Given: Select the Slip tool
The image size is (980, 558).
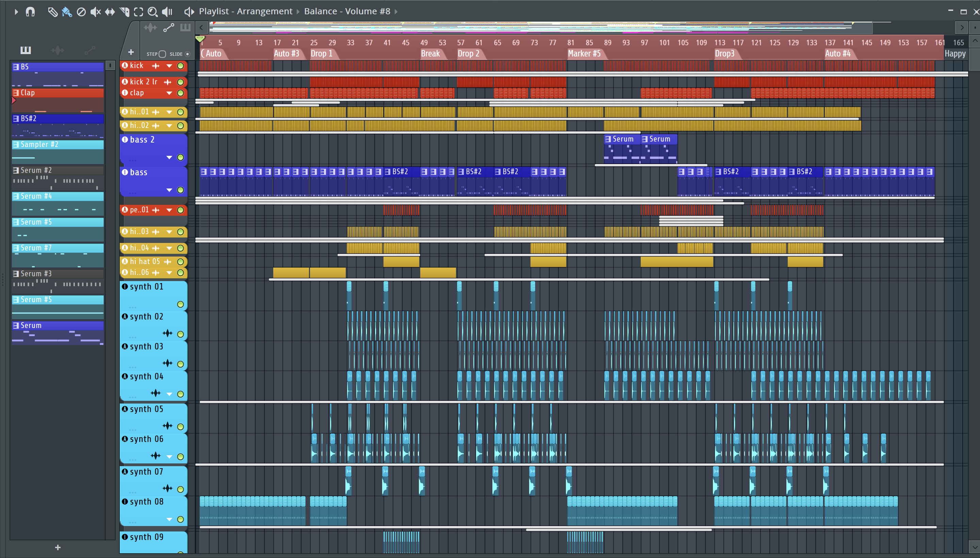Looking at the screenshot, I should (x=110, y=12).
